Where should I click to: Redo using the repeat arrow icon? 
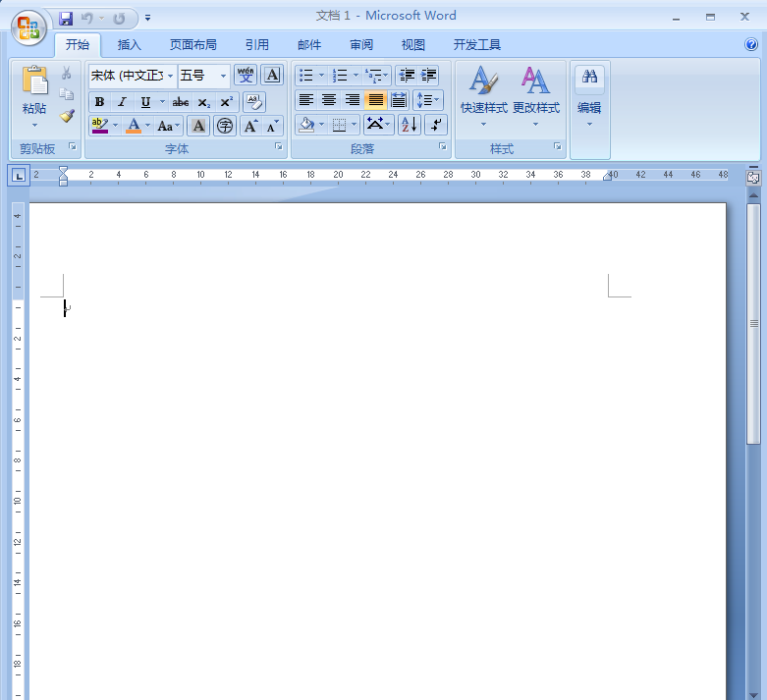pos(119,19)
